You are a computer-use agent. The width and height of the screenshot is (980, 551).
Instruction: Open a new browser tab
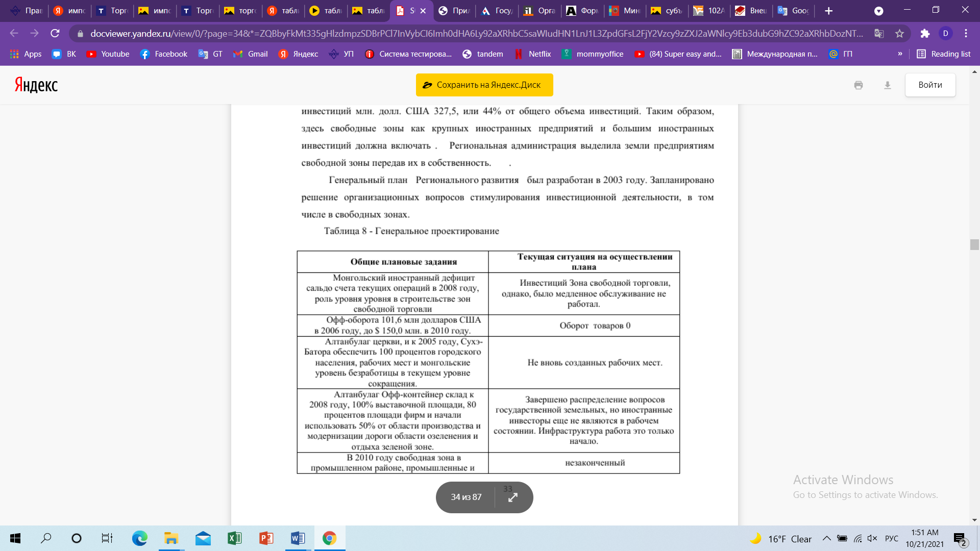pyautogui.click(x=828, y=11)
